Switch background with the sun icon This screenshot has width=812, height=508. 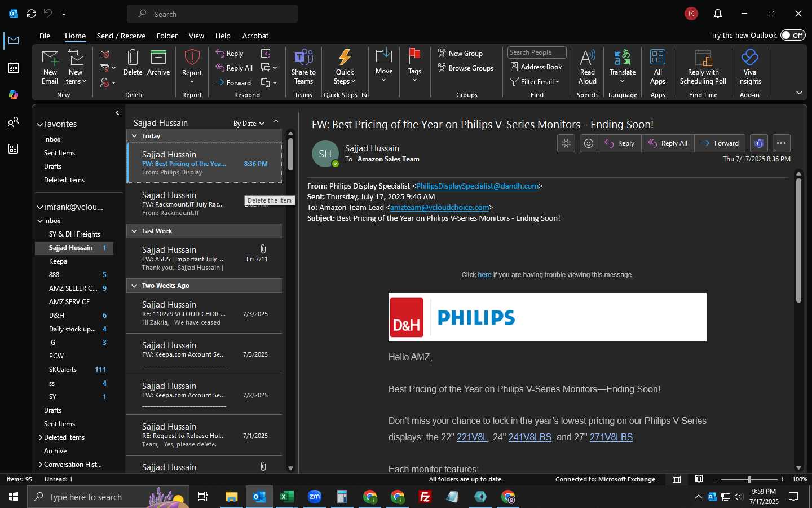tap(566, 143)
